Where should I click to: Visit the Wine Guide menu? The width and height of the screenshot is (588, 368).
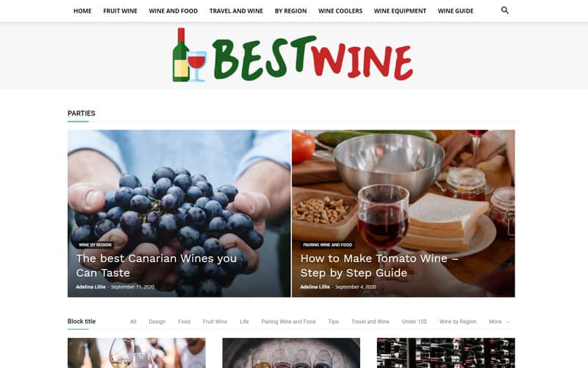456,11
